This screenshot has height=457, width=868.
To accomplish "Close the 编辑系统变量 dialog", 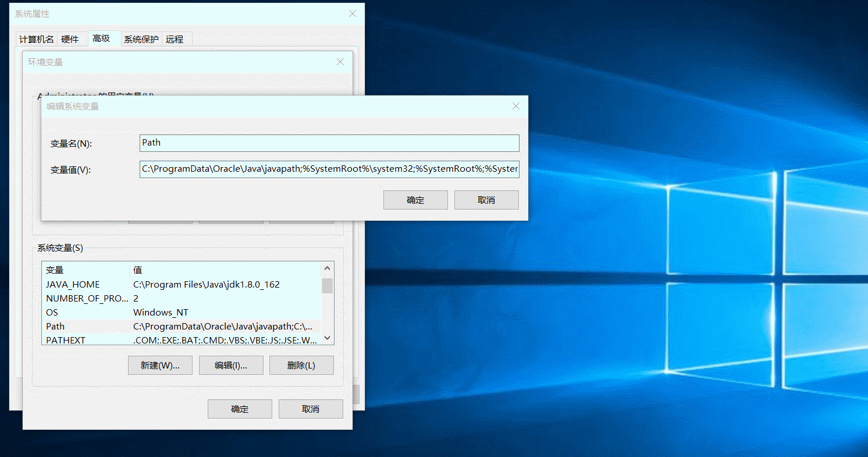I will (515, 106).
